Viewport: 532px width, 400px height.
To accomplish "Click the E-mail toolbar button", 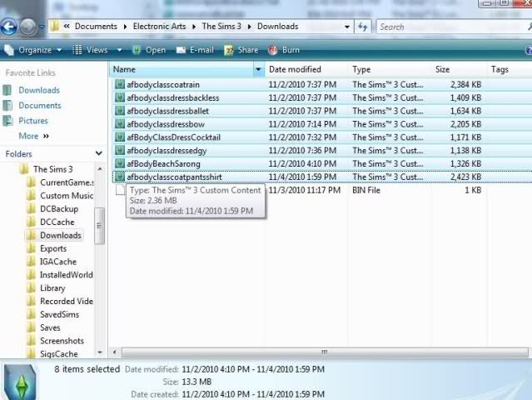I will [x=195, y=50].
